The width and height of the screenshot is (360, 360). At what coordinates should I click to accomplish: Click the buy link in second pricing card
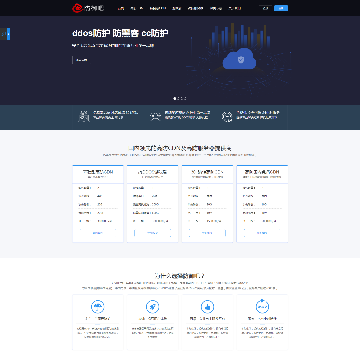[x=152, y=233]
